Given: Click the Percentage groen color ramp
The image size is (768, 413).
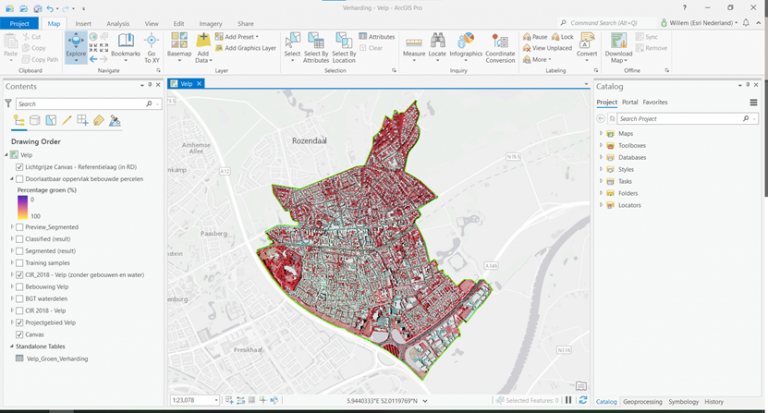Looking at the screenshot, I should point(20,205).
